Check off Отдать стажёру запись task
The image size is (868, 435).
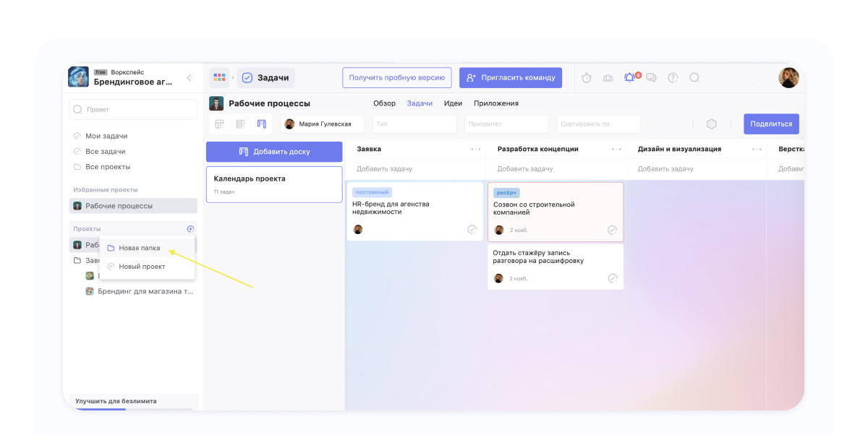point(612,278)
